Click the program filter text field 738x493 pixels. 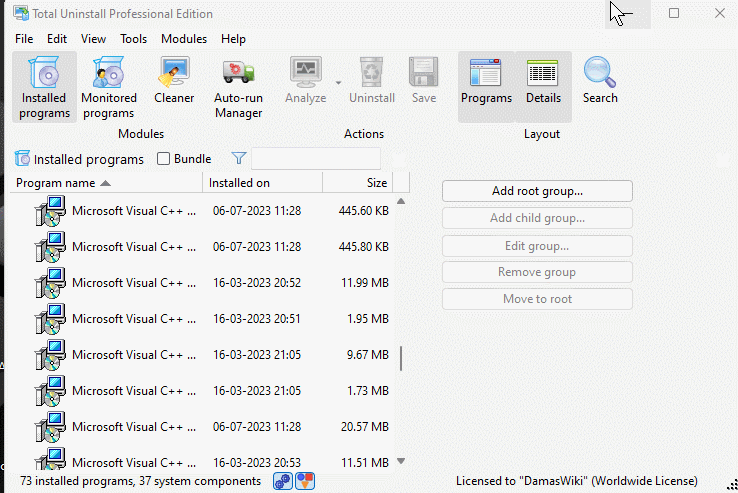click(x=316, y=159)
